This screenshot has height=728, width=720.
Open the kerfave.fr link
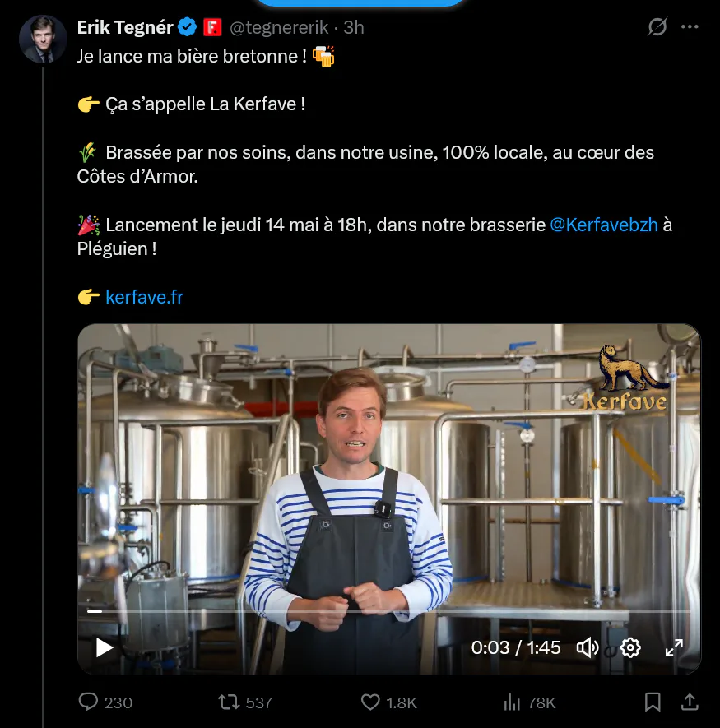click(145, 297)
